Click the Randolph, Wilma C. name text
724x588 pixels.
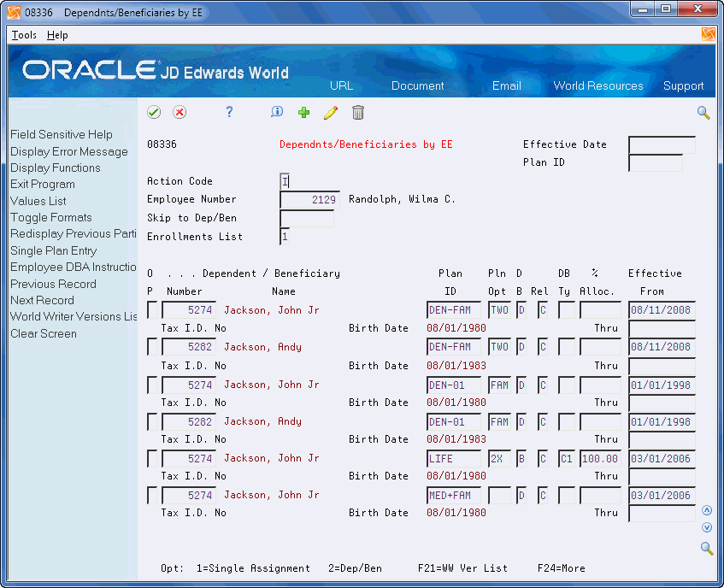(x=402, y=199)
